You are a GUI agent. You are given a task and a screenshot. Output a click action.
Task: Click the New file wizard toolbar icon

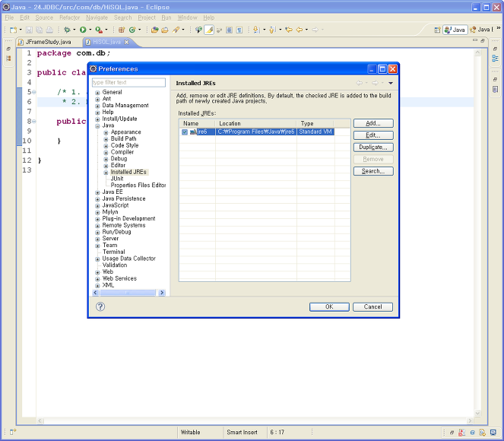(x=13, y=30)
